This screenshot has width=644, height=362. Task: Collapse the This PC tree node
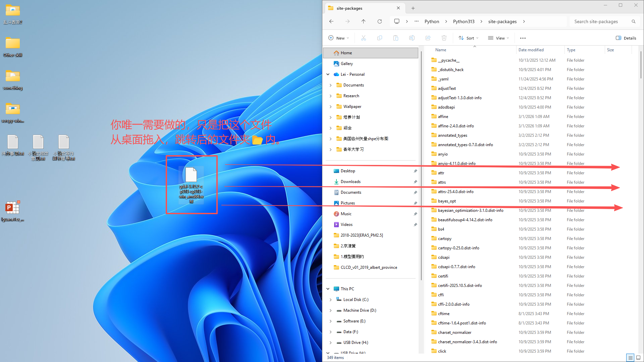click(x=328, y=289)
